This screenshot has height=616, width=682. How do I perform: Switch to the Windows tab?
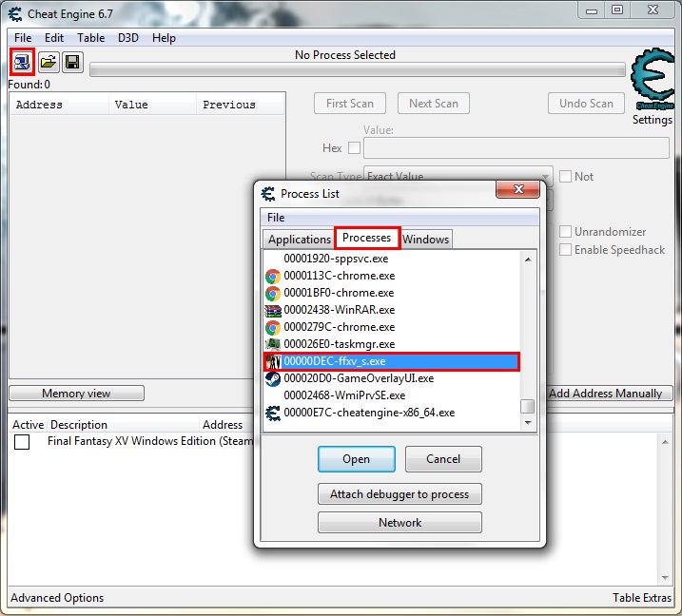pos(425,240)
